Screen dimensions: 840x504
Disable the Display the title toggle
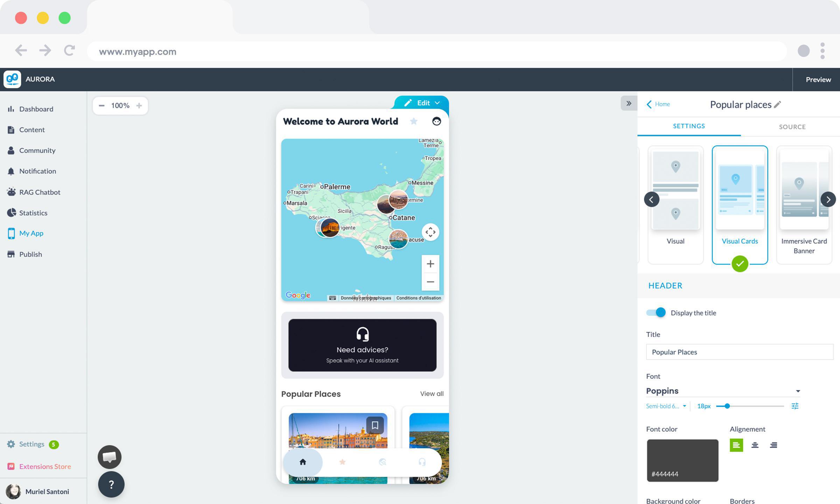pyautogui.click(x=656, y=313)
